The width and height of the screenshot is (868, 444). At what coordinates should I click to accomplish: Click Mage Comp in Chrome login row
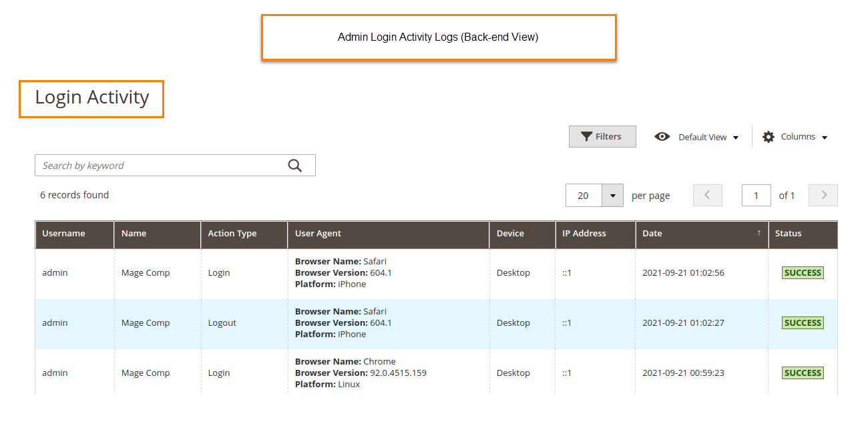point(146,373)
